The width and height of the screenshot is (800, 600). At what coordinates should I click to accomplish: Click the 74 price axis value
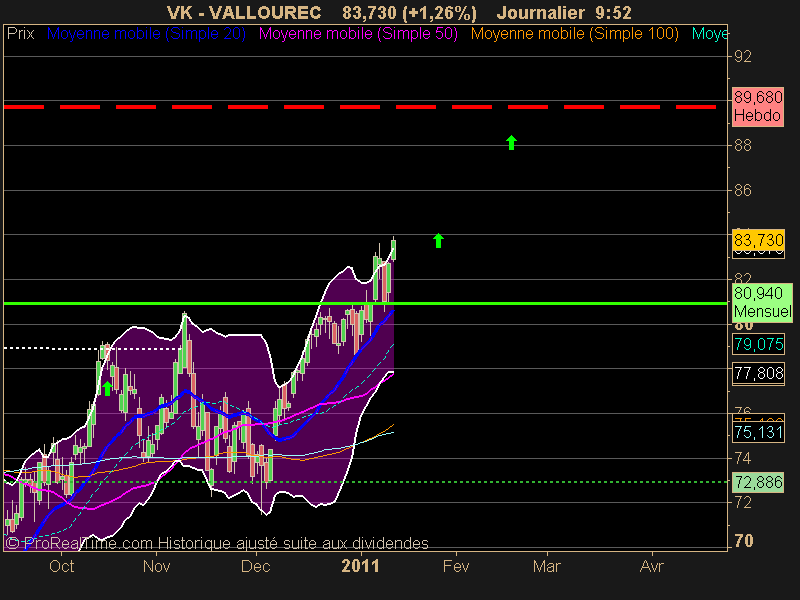coord(743,458)
